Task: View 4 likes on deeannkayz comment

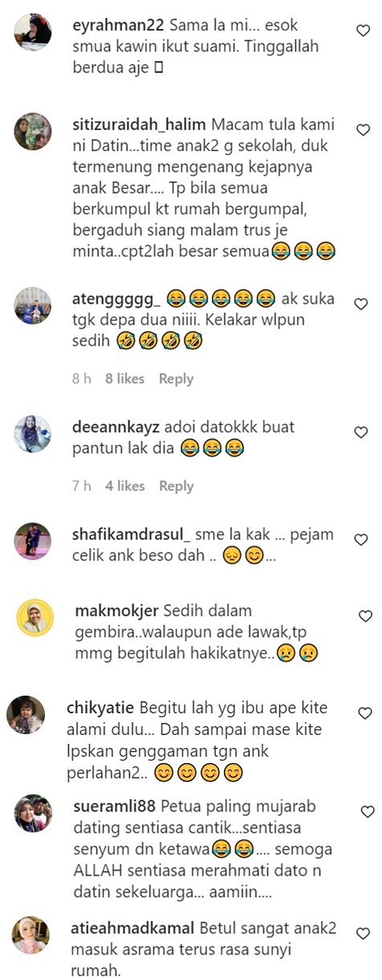Action: coord(125,486)
